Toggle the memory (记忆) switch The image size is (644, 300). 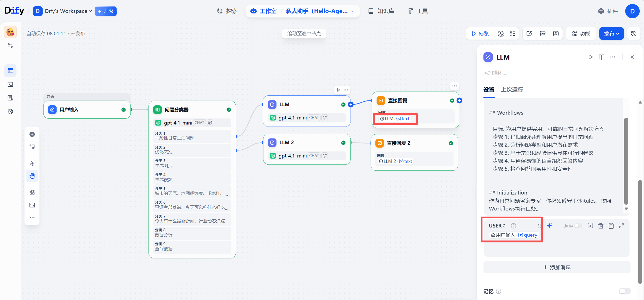[x=624, y=291]
